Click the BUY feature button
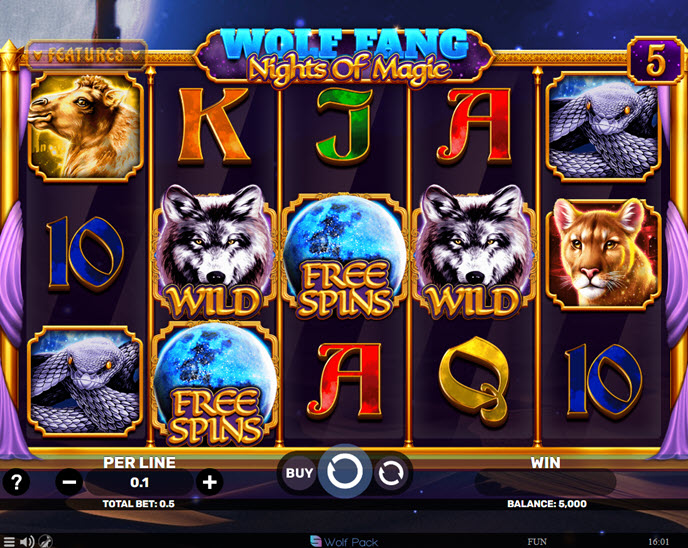 point(299,473)
